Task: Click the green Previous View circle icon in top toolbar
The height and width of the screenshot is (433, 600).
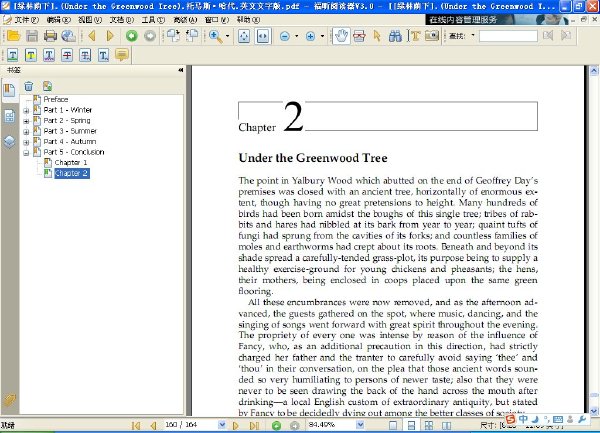Action: coord(132,36)
